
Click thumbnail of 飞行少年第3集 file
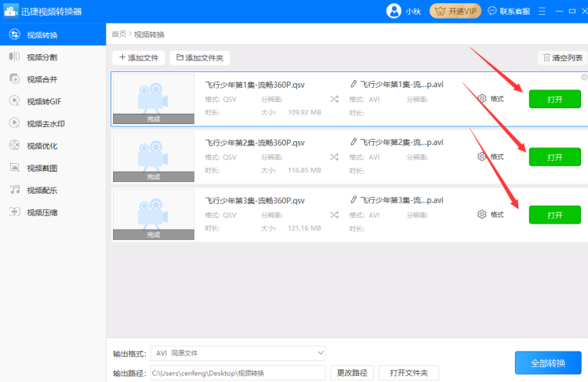[154, 214]
